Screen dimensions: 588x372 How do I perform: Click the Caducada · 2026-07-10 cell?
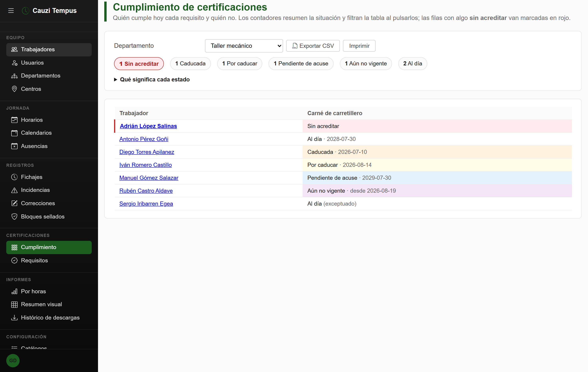pyautogui.click(x=437, y=152)
